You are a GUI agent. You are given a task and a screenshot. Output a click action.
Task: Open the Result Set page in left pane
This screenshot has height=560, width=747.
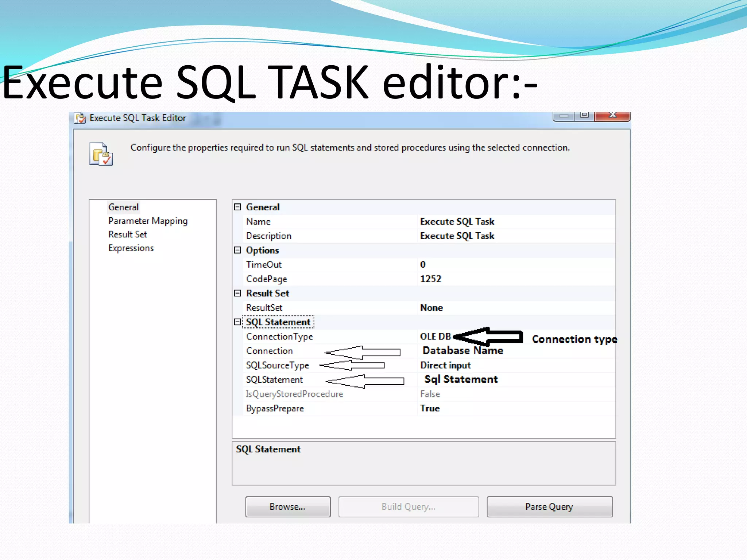click(127, 234)
